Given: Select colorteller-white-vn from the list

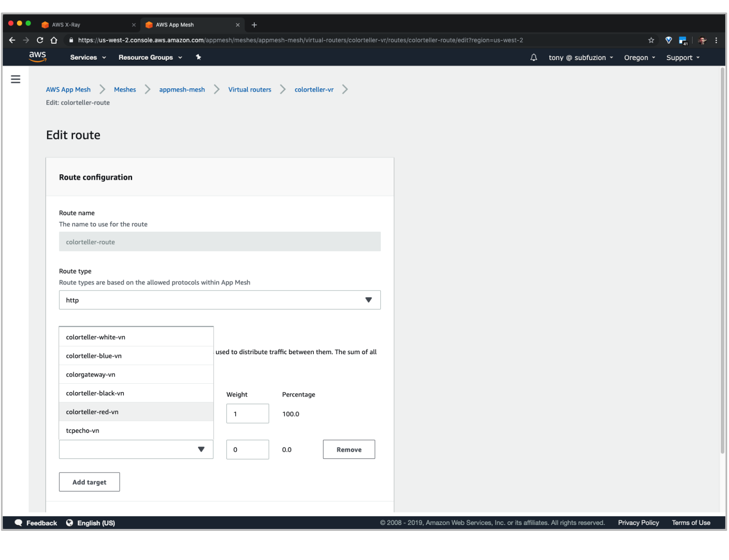Looking at the screenshot, I should 136,337.
